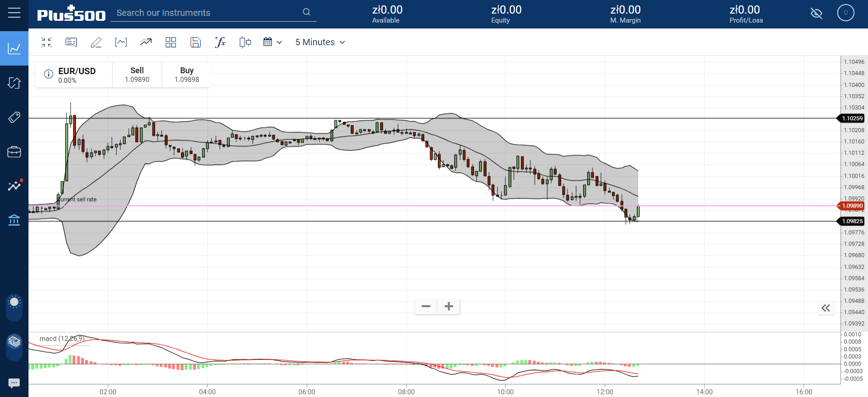868x397 pixels.
Task: Open the bank funds management sidebar tab
Action: [x=14, y=220]
